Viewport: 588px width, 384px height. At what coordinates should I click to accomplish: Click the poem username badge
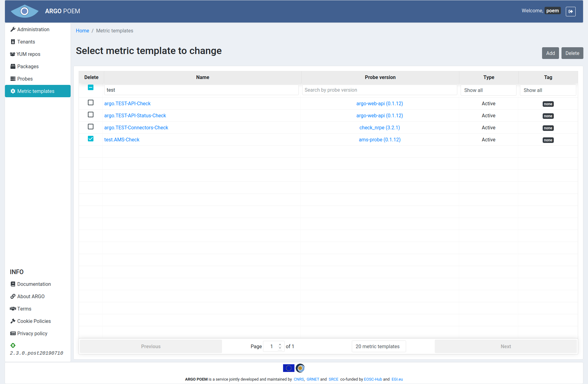click(x=553, y=11)
